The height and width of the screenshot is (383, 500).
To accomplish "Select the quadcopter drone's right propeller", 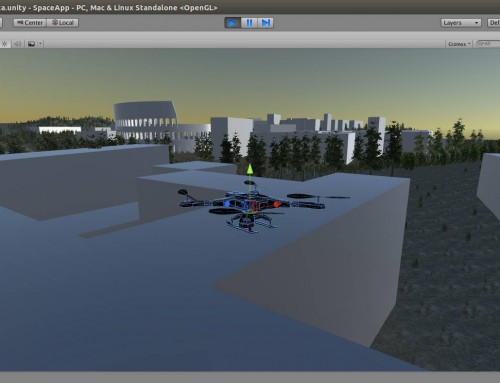I will 318,197.
